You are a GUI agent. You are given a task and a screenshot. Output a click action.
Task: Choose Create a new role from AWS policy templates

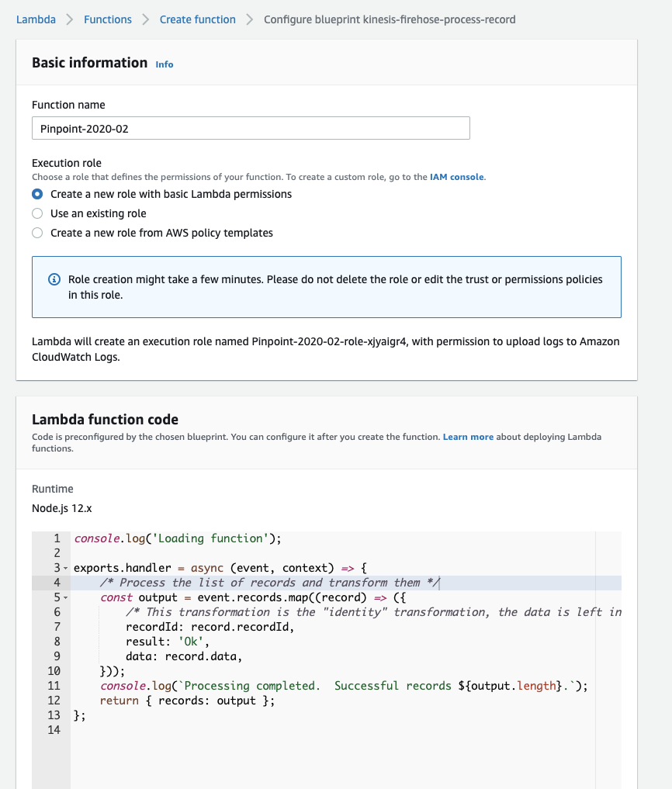pos(37,233)
